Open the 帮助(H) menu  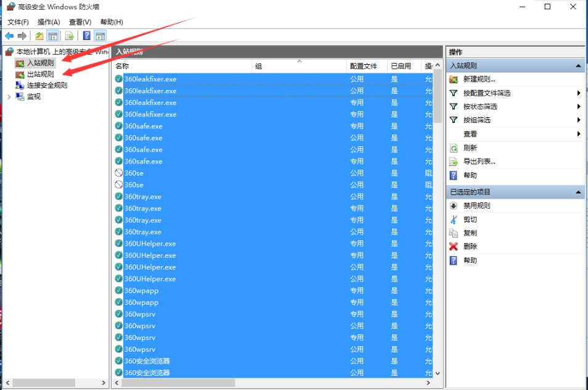(112, 22)
